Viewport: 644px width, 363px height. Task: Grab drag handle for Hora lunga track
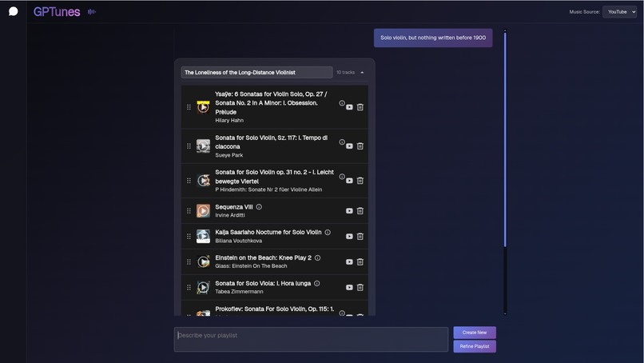pyautogui.click(x=189, y=287)
